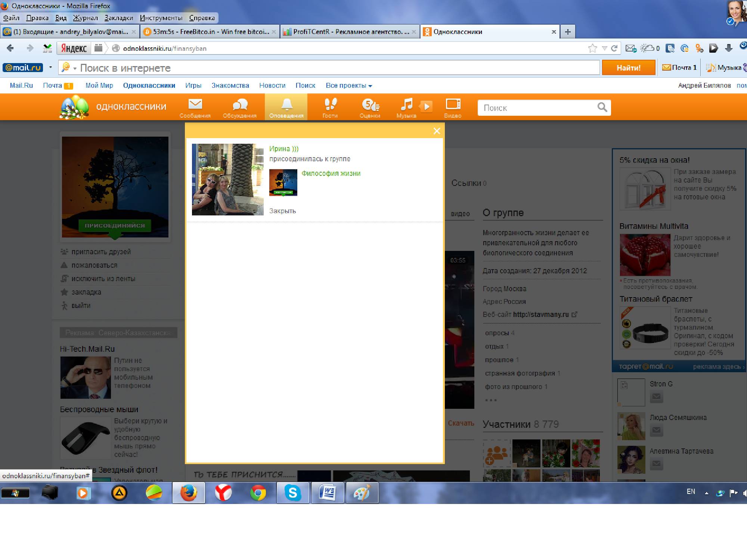Open the Оповещения notifications bell

(286, 108)
